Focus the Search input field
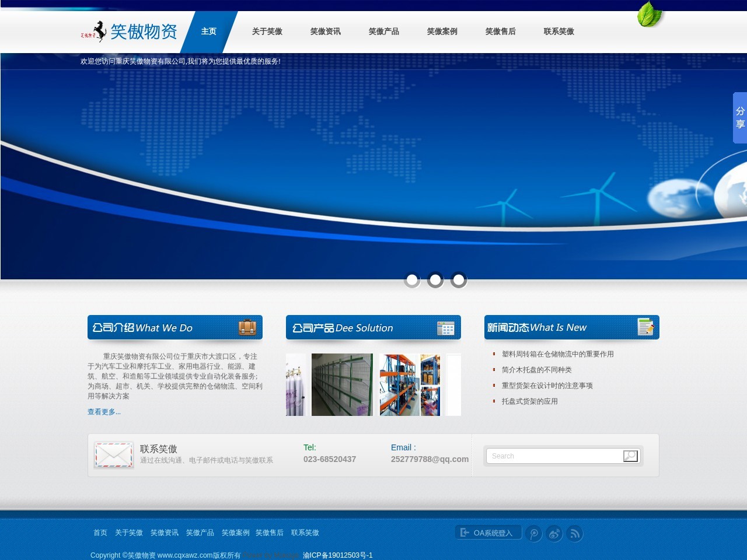The height and width of the screenshot is (560, 747). click(554, 456)
